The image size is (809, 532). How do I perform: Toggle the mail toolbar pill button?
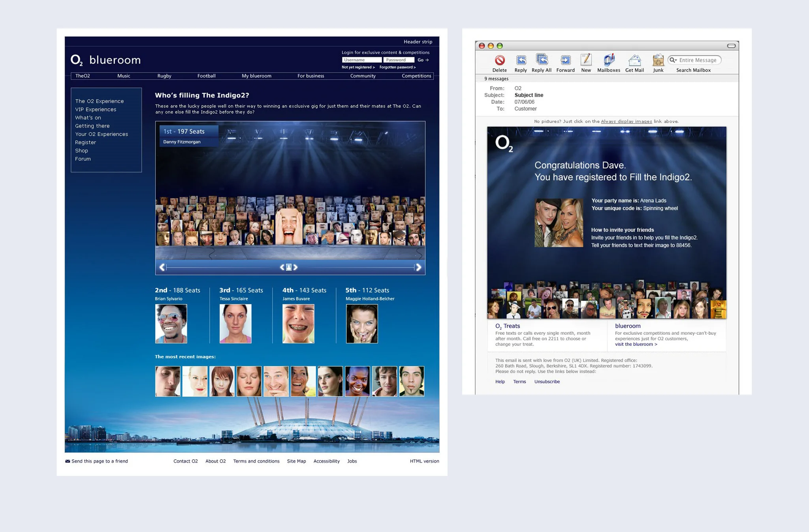pyautogui.click(x=731, y=46)
